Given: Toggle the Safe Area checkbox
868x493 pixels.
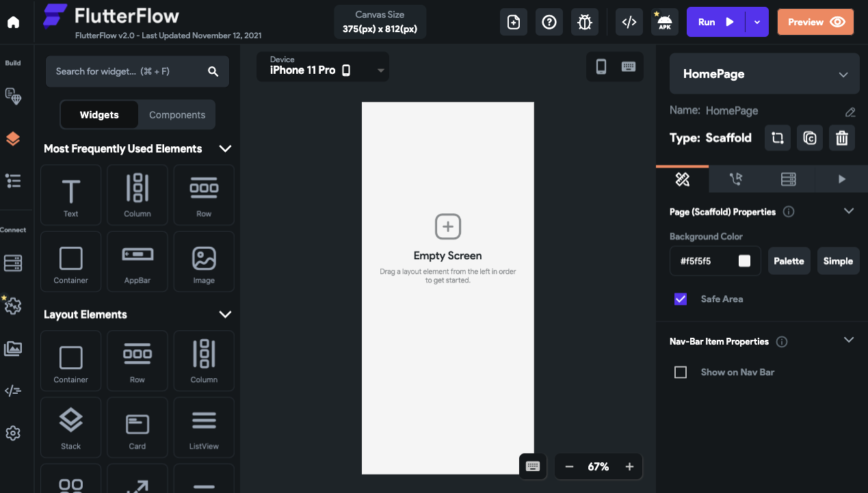Looking at the screenshot, I should (681, 299).
